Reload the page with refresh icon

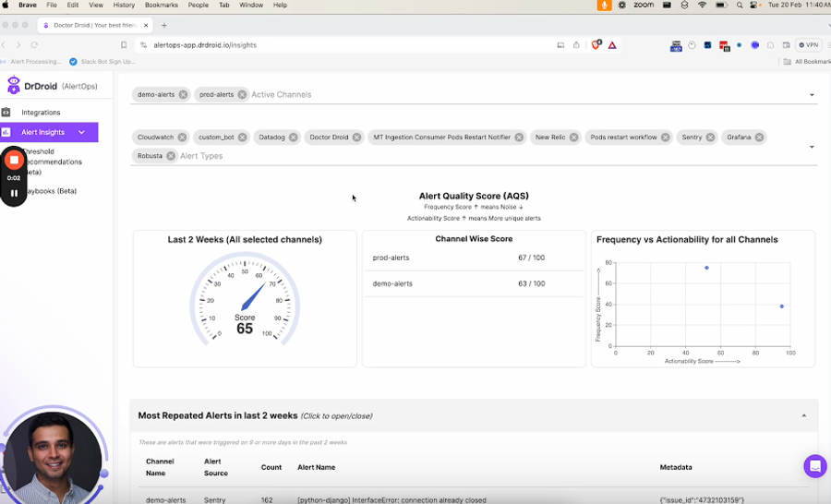point(34,45)
